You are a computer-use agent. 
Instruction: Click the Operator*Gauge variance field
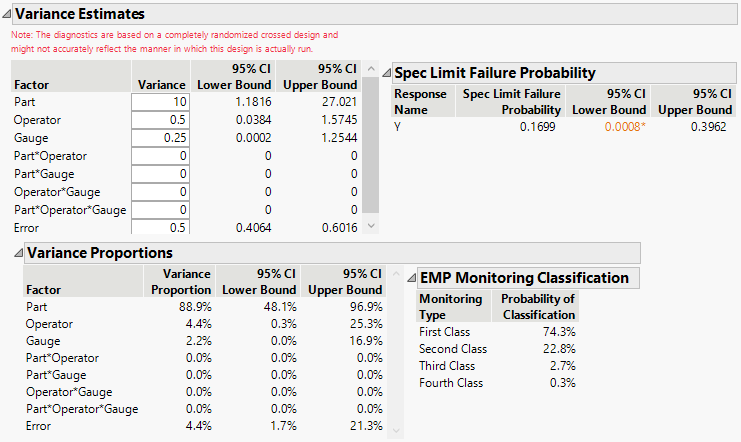click(x=159, y=192)
